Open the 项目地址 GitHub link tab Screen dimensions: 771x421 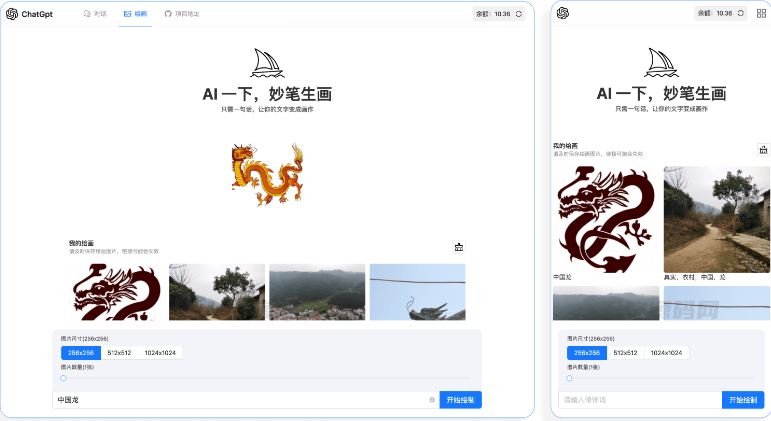pyautogui.click(x=182, y=14)
